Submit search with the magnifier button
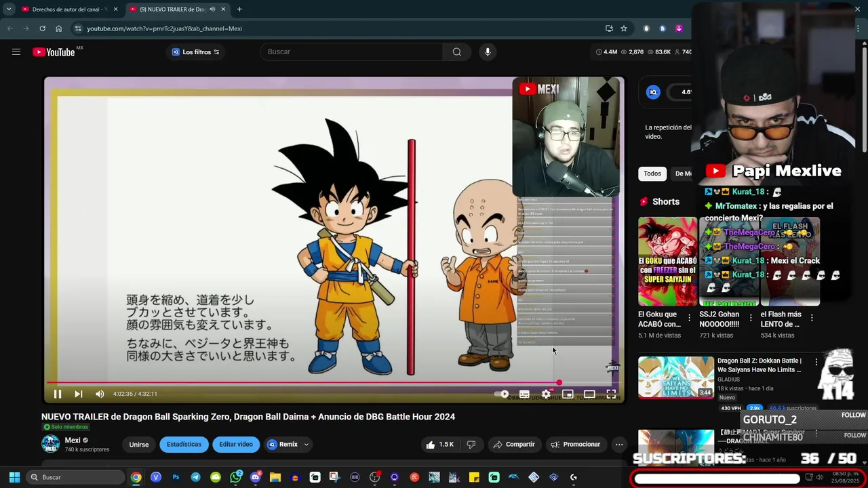 [x=457, y=52]
